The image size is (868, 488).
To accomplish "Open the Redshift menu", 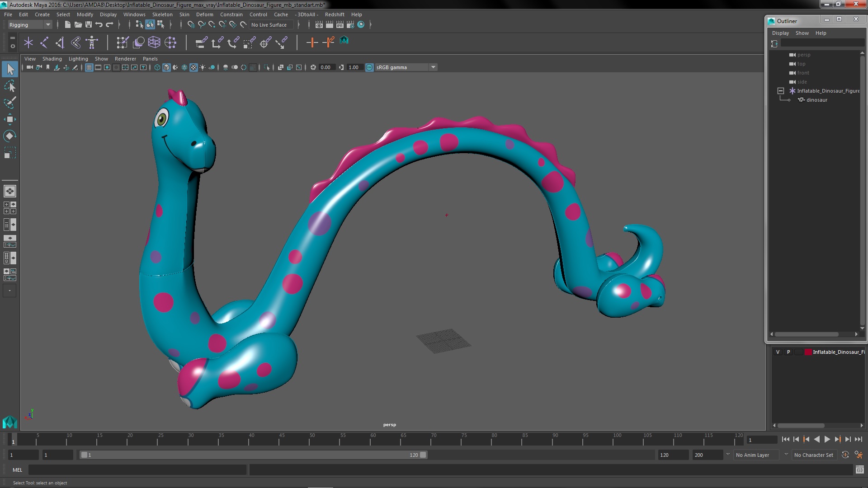I will (335, 14).
